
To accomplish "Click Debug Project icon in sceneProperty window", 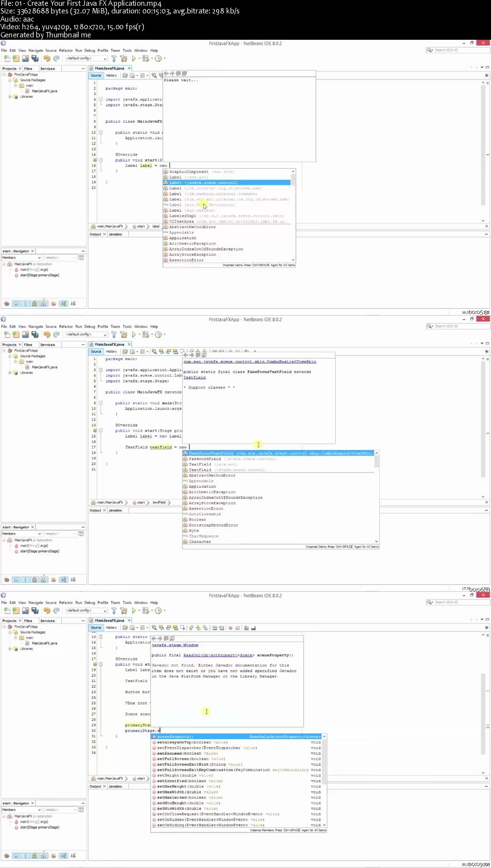I will click(145, 611).
